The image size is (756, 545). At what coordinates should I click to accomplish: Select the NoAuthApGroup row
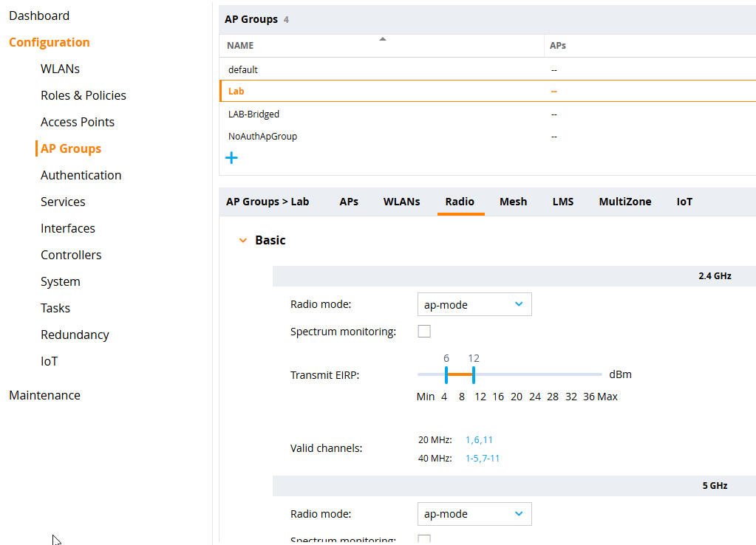262,137
